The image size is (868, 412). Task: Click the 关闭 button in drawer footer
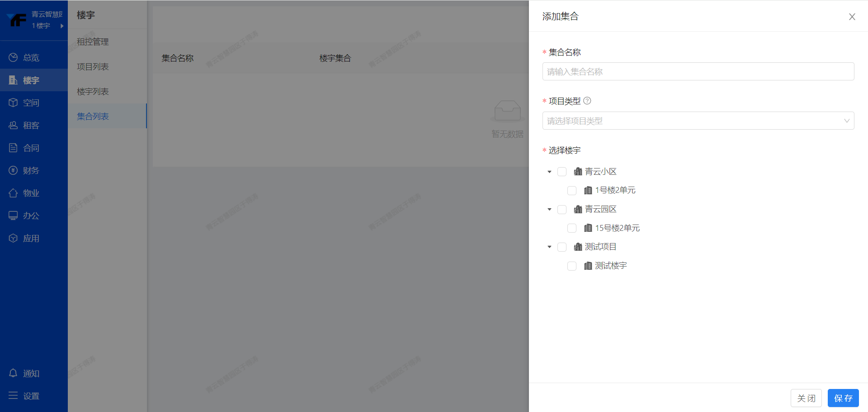[x=806, y=398]
